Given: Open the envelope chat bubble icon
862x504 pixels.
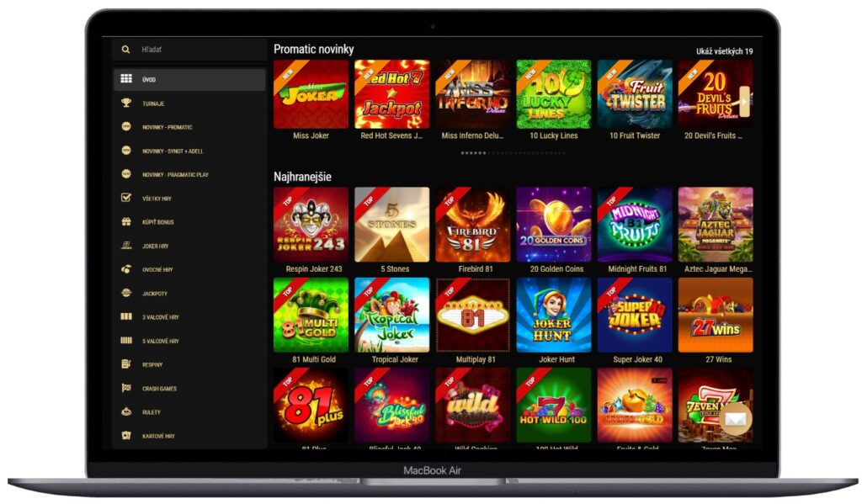Looking at the screenshot, I should pos(736,419).
